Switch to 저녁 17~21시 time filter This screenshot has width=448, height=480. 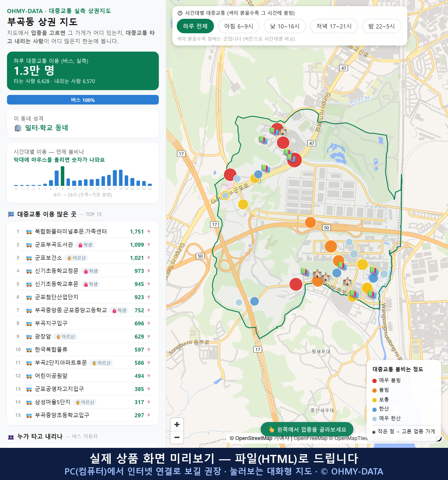(334, 26)
